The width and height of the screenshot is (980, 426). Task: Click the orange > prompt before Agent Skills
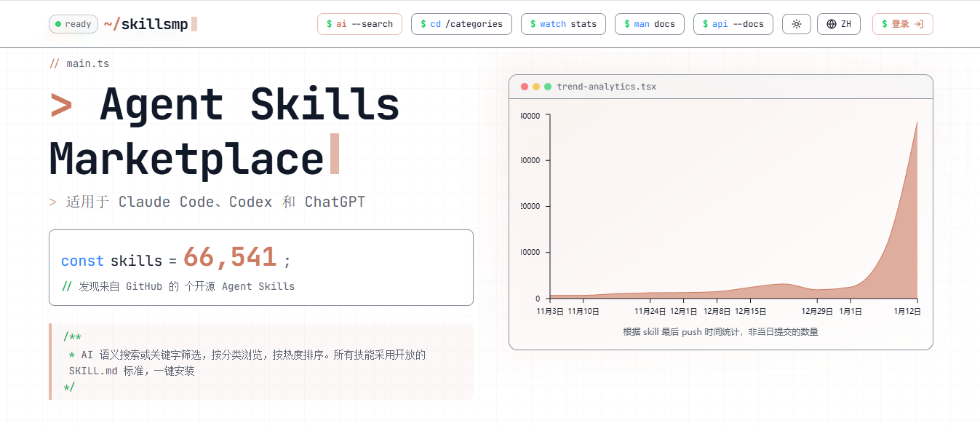click(x=61, y=106)
